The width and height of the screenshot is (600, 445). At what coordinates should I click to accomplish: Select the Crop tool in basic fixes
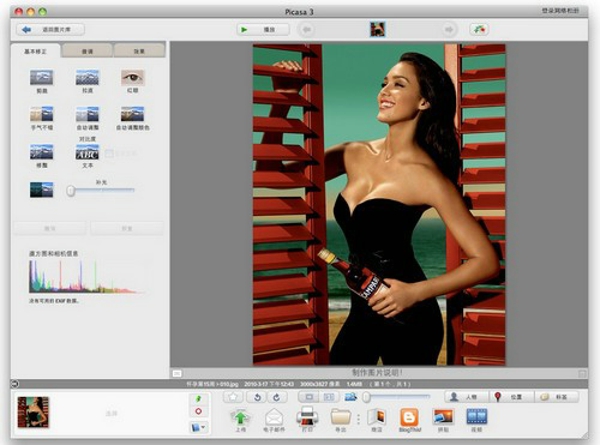[41, 77]
